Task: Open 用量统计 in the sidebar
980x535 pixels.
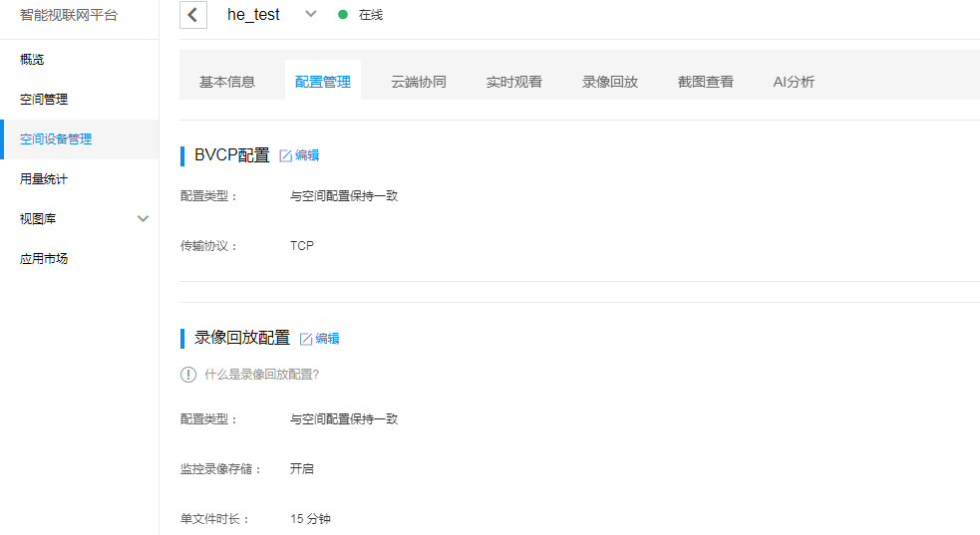Action: point(80,179)
